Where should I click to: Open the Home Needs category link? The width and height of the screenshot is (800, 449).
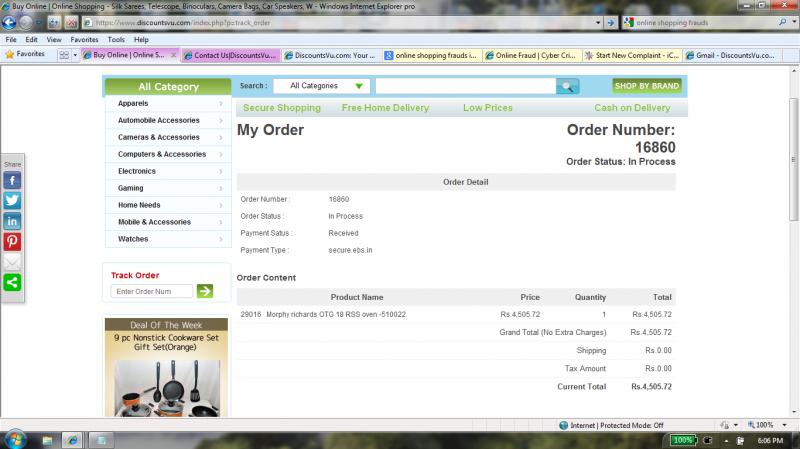139,205
